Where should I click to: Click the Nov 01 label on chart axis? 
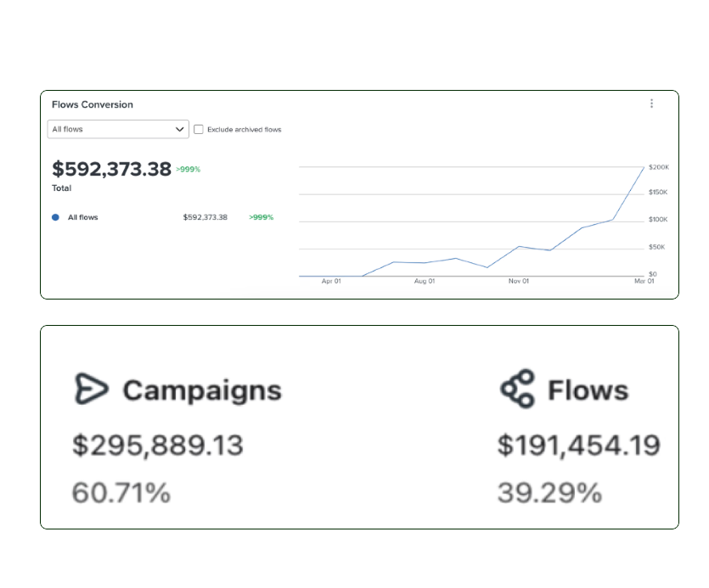click(519, 281)
